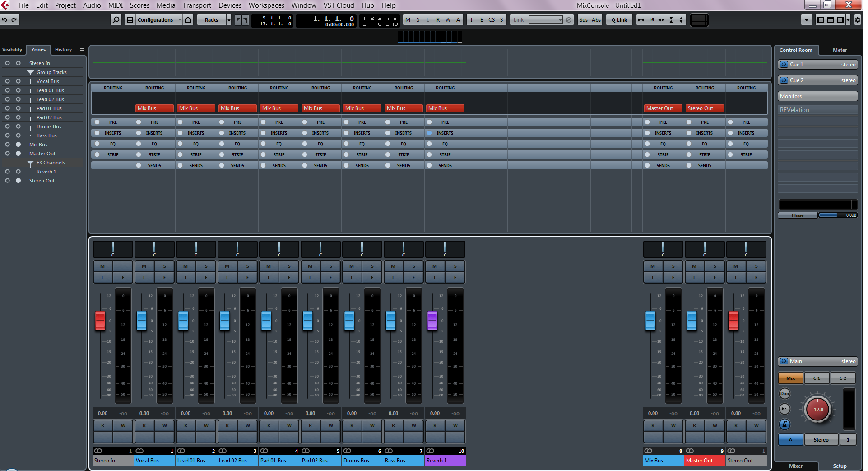Click the Pad 01 Bus channel name label

pyautogui.click(x=279, y=461)
